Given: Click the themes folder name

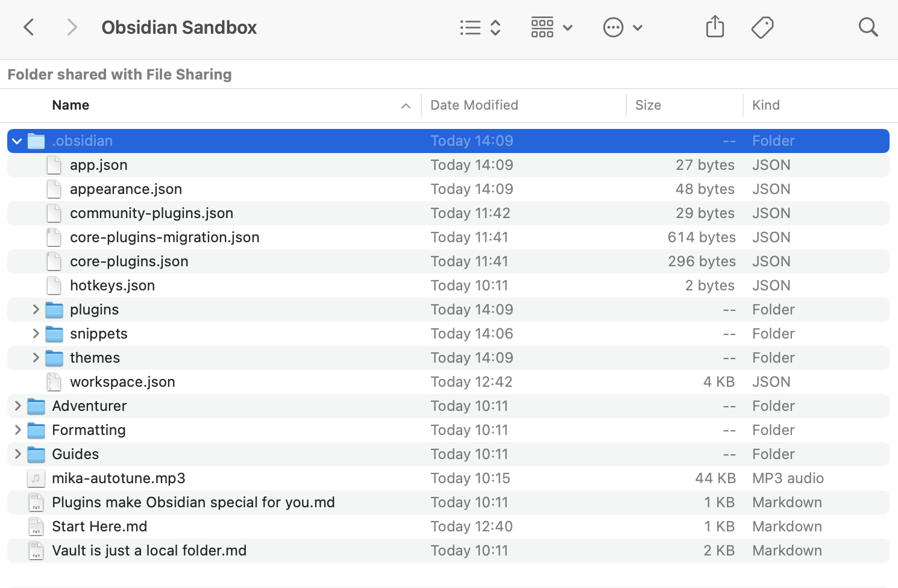Looking at the screenshot, I should pyautogui.click(x=95, y=358).
